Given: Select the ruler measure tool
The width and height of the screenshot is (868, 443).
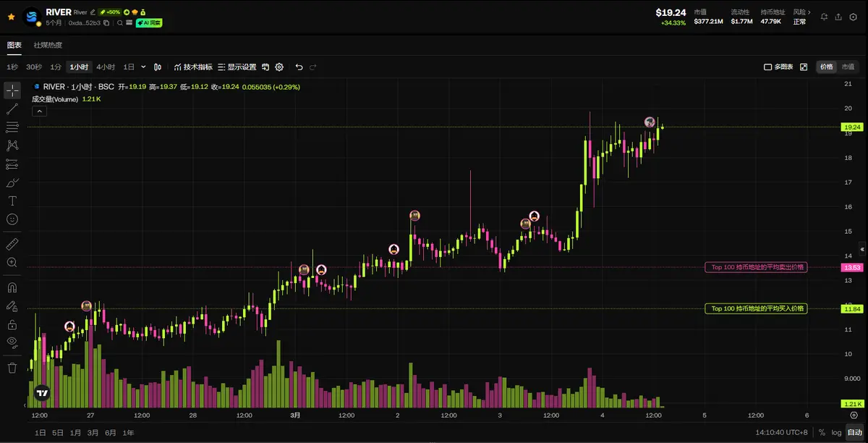Looking at the screenshot, I should tap(12, 244).
